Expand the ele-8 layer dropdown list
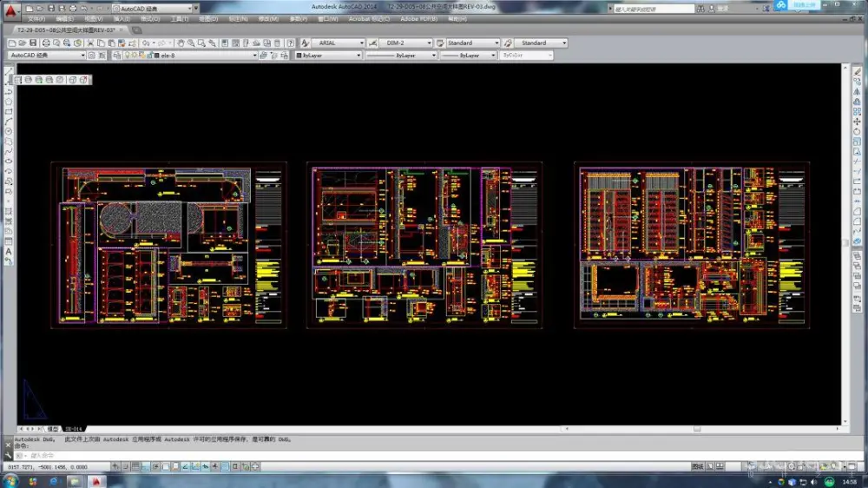The width and height of the screenshot is (868, 488). tap(255, 56)
